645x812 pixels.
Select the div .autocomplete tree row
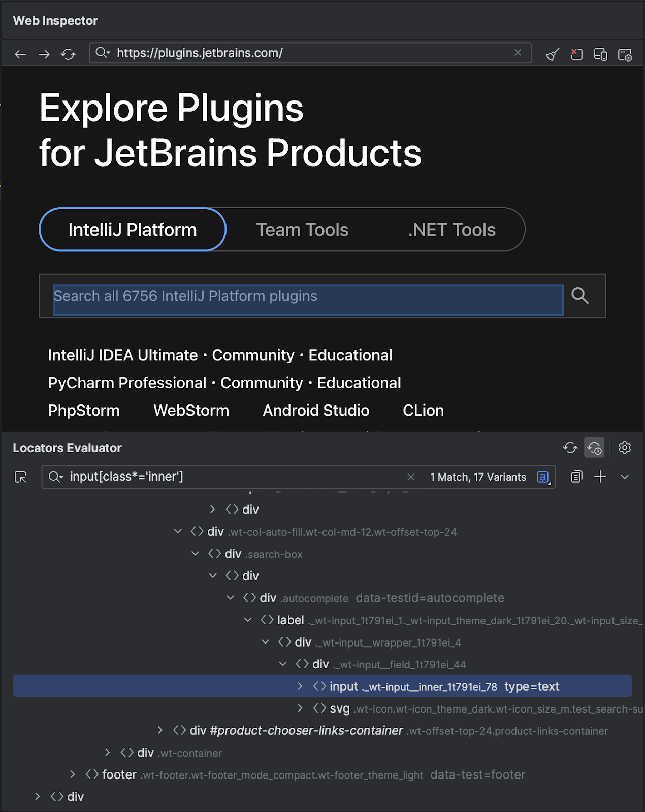[x=322, y=598]
